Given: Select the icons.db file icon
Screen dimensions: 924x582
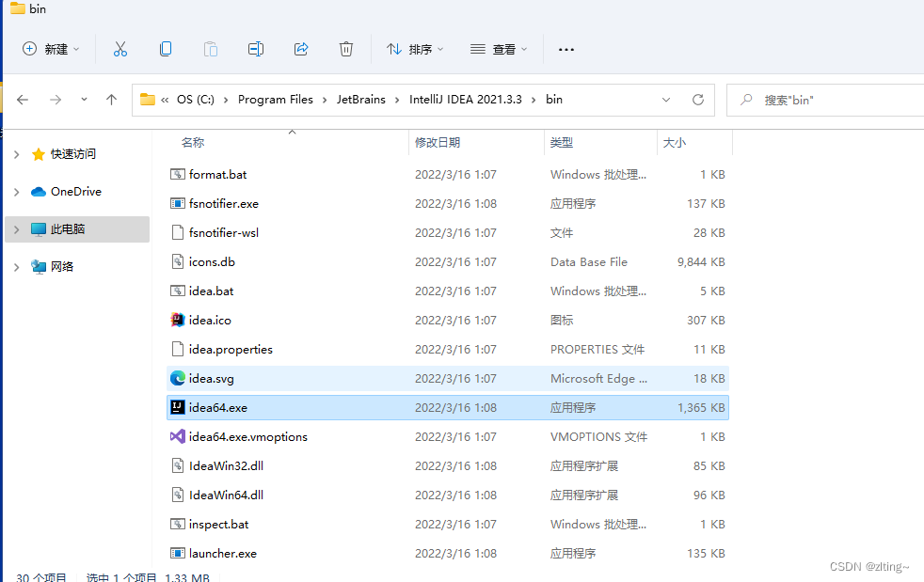Looking at the screenshot, I should pyautogui.click(x=178, y=261).
